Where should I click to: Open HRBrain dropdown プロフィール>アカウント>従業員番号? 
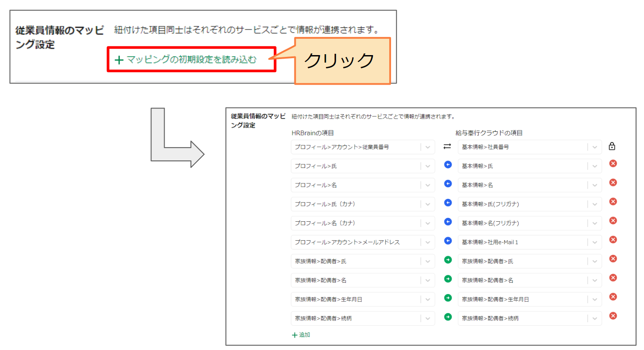click(363, 147)
